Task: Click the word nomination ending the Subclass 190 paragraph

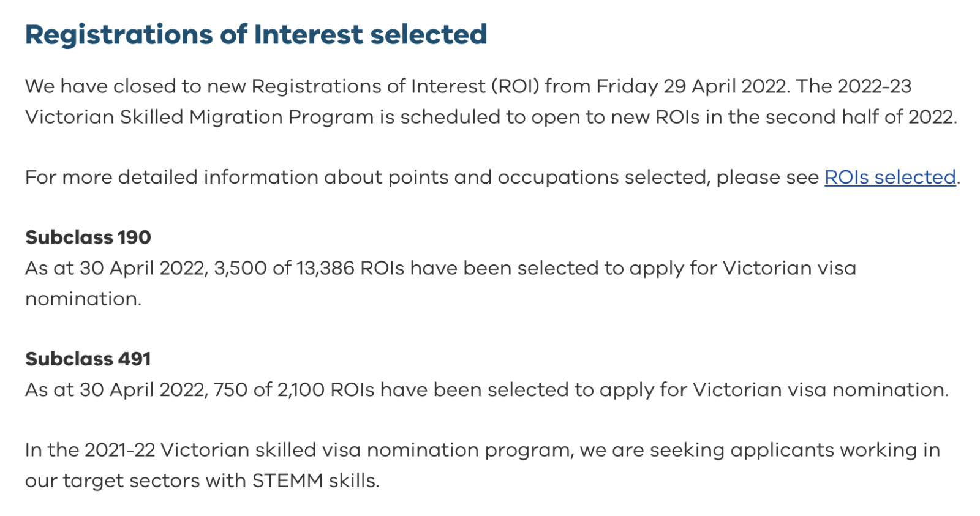Action: click(83, 299)
